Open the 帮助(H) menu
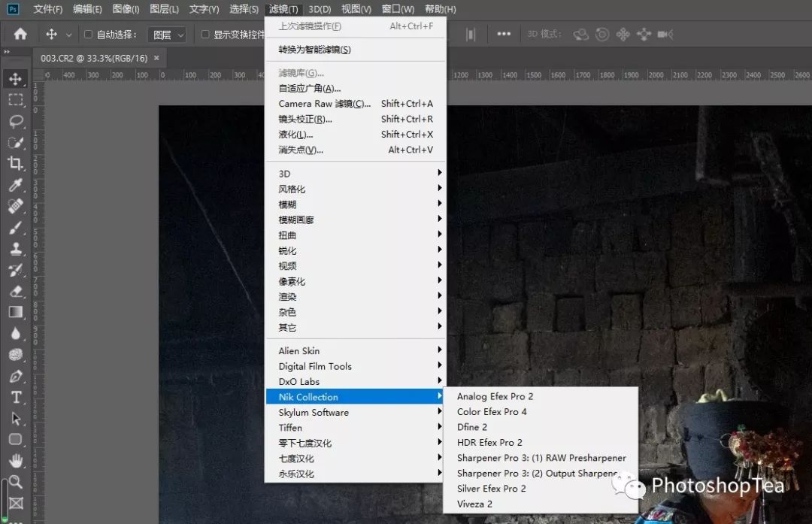The height and width of the screenshot is (524, 812). pyautogui.click(x=440, y=9)
